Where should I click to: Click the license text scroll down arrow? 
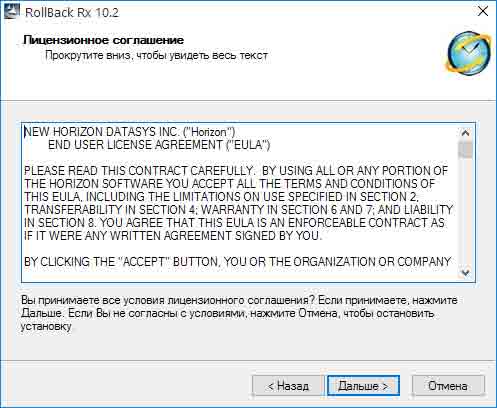(465, 272)
